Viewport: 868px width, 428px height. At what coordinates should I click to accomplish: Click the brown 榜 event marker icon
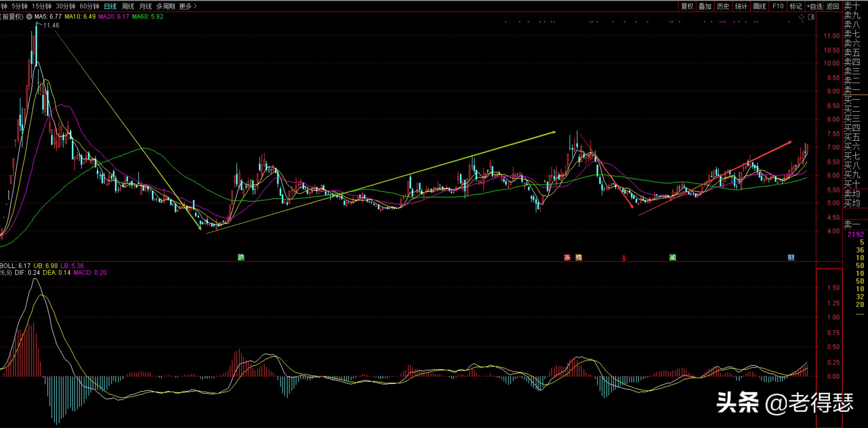pos(578,257)
